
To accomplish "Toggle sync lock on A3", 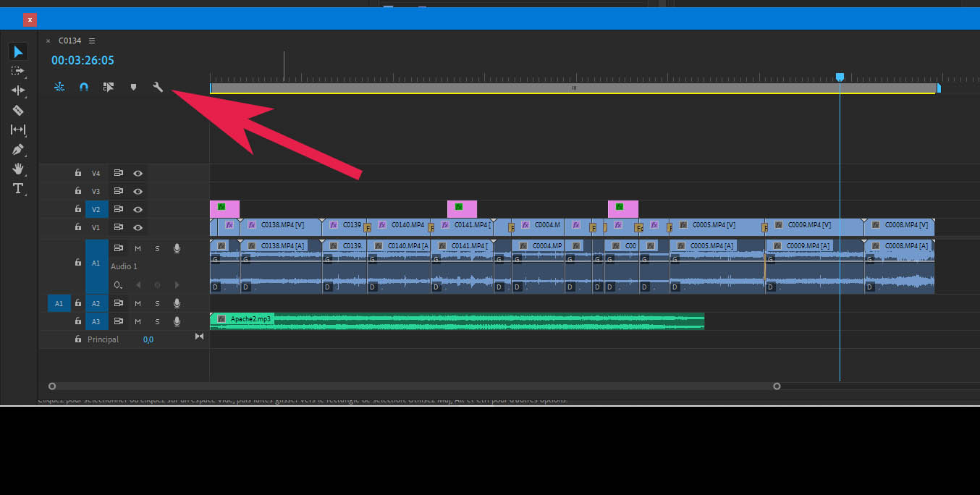I will (x=118, y=321).
